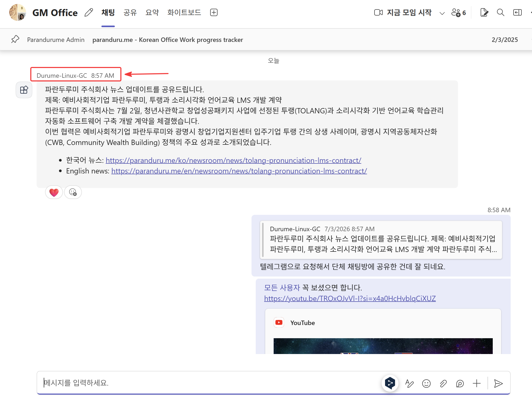
Task: Click the heart reaction on the news message
Action: (54, 192)
